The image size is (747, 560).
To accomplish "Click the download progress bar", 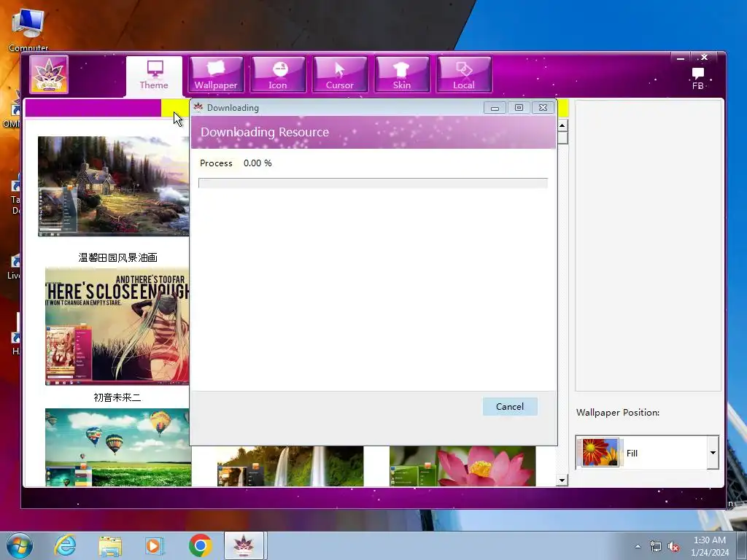I will pyautogui.click(x=373, y=183).
